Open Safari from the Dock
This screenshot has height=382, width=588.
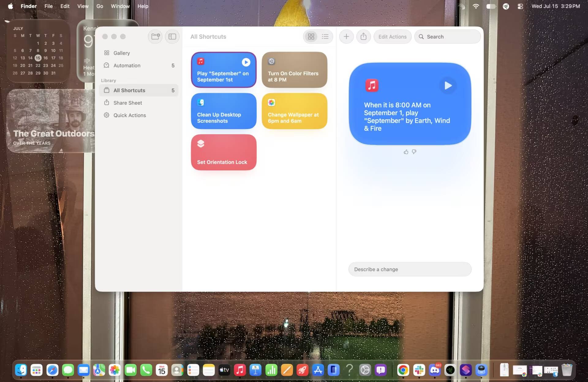click(52, 370)
